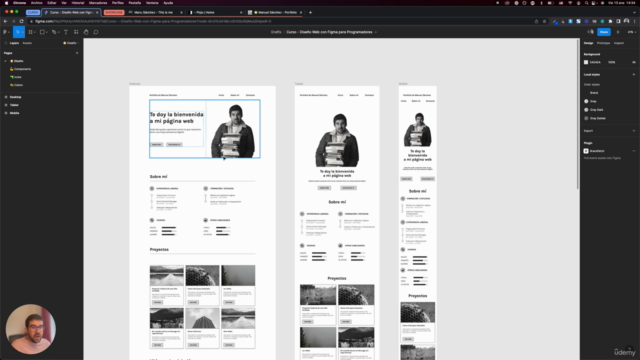This screenshot has height=360, width=640.
Task: Switch to the Design tab
Action: (x=588, y=43)
